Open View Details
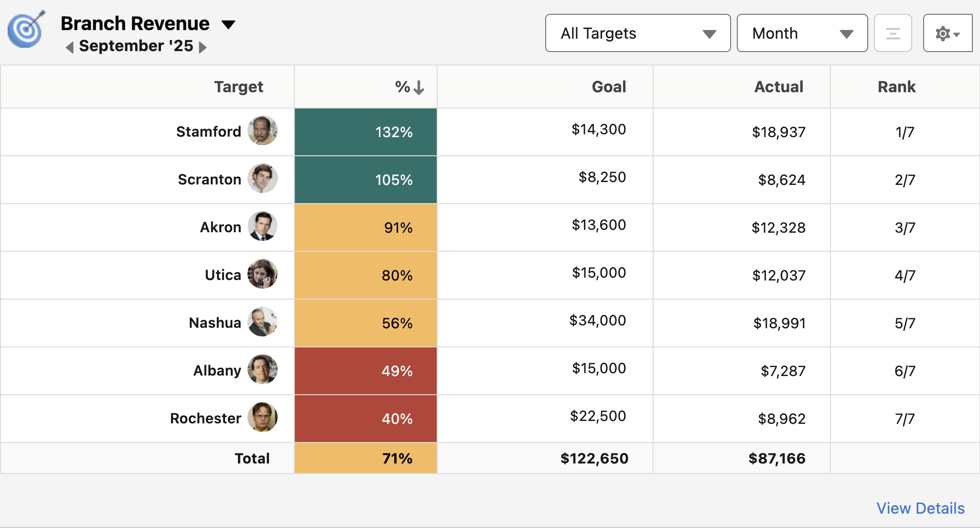The width and height of the screenshot is (980, 528). [920, 508]
